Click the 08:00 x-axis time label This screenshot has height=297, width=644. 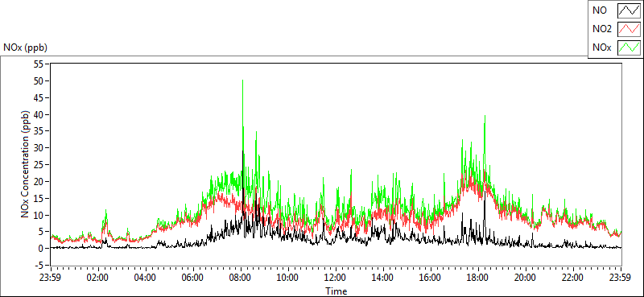(240, 278)
